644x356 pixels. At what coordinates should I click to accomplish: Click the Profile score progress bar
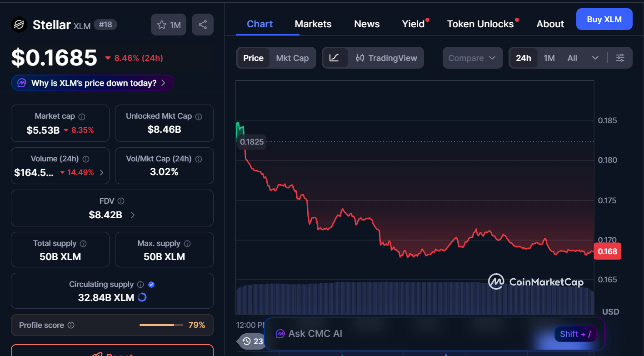[161, 325]
